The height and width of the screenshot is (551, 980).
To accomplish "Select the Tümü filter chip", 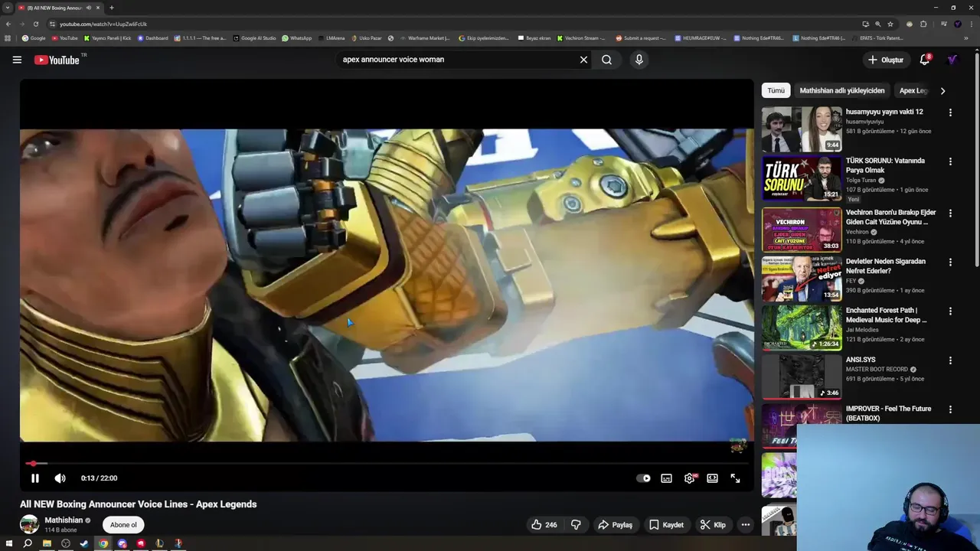I will click(x=776, y=90).
